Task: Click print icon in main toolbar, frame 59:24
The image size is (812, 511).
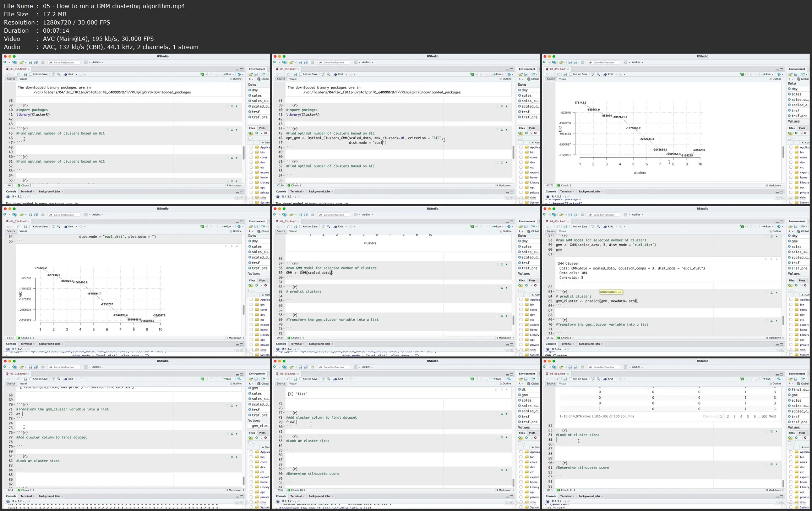Action: (312, 215)
